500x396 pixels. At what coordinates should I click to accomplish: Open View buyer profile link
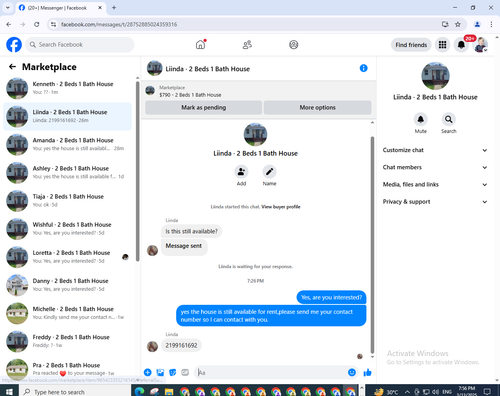(281, 207)
